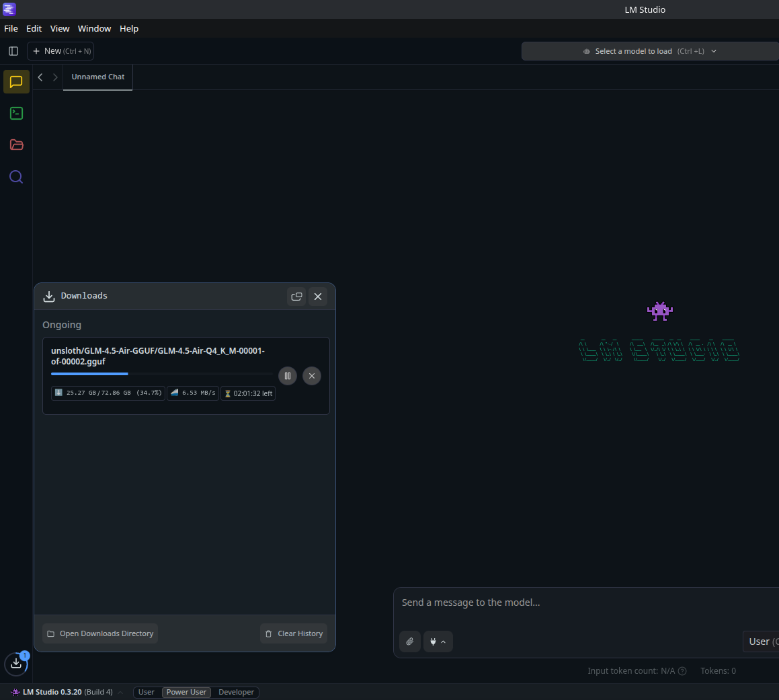Viewport: 779px width, 700px height.
Task: Open the Help menu
Action: 128,28
